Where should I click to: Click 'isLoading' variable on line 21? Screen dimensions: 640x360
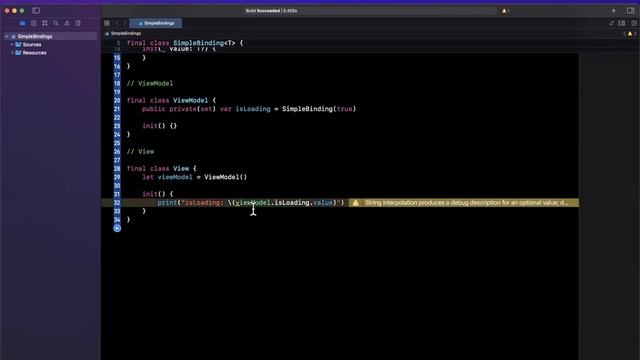point(253,109)
